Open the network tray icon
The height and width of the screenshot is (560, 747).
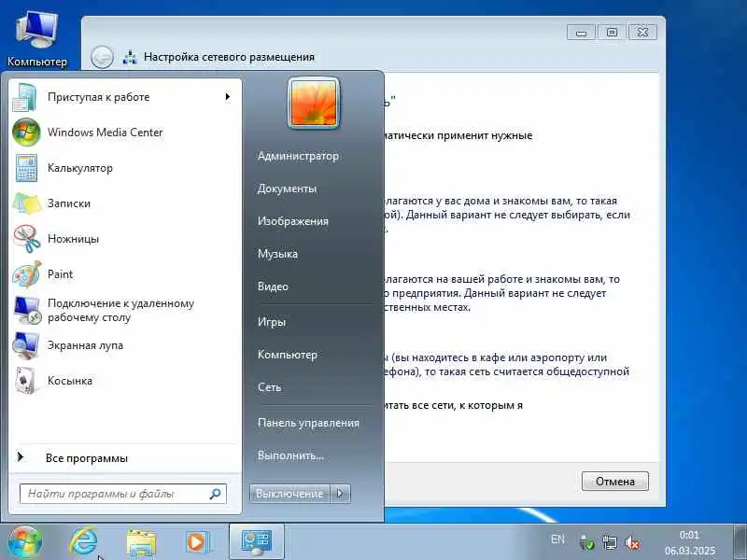coord(610,542)
